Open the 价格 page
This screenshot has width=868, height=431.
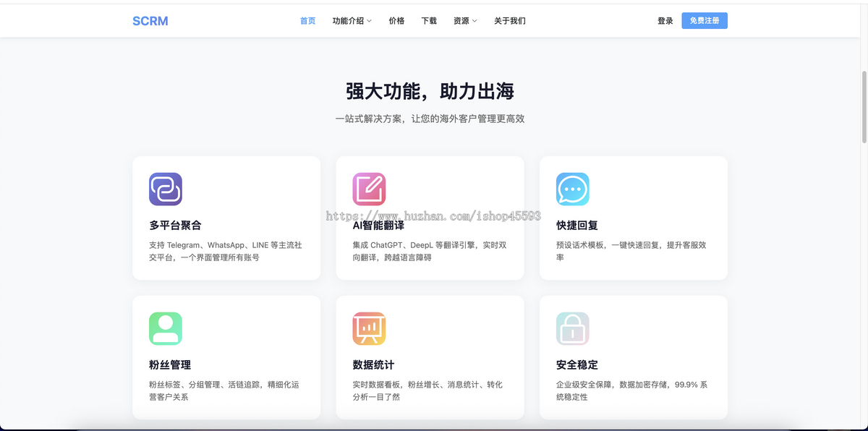pyautogui.click(x=396, y=21)
